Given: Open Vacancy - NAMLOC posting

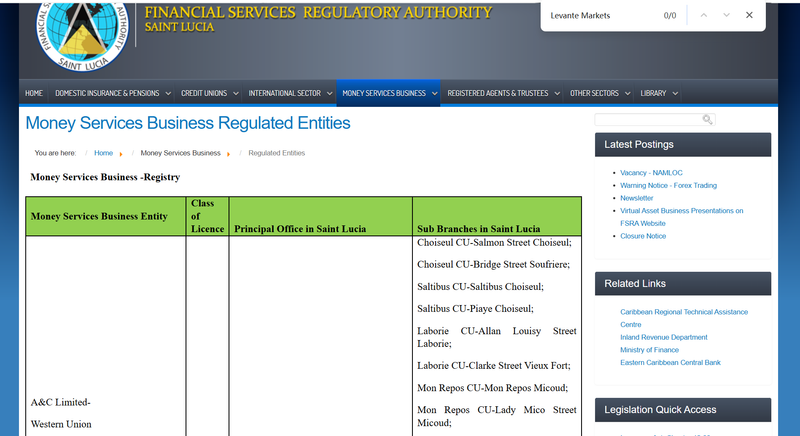Looking at the screenshot, I should click(x=651, y=173).
